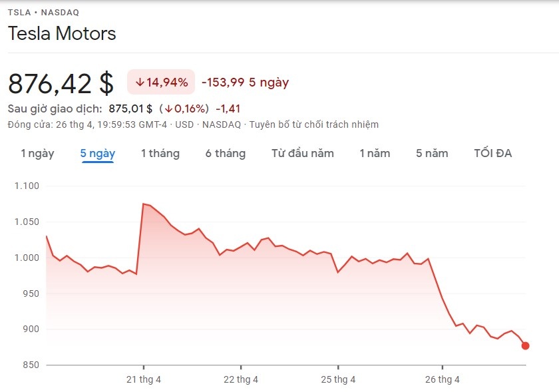Show the 1 năm chart
This screenshot has width=559, height=392.
click(x=374, y=153)
